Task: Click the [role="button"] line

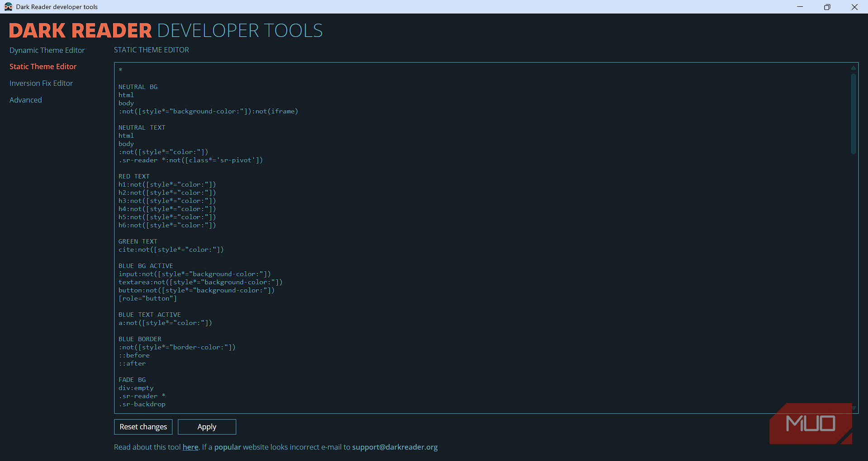Action: click(148, 298)
